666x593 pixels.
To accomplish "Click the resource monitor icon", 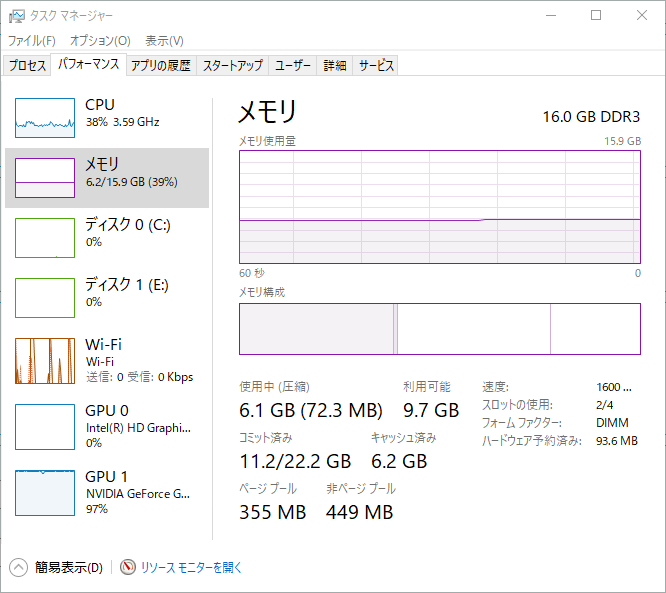I will point(128,567).
